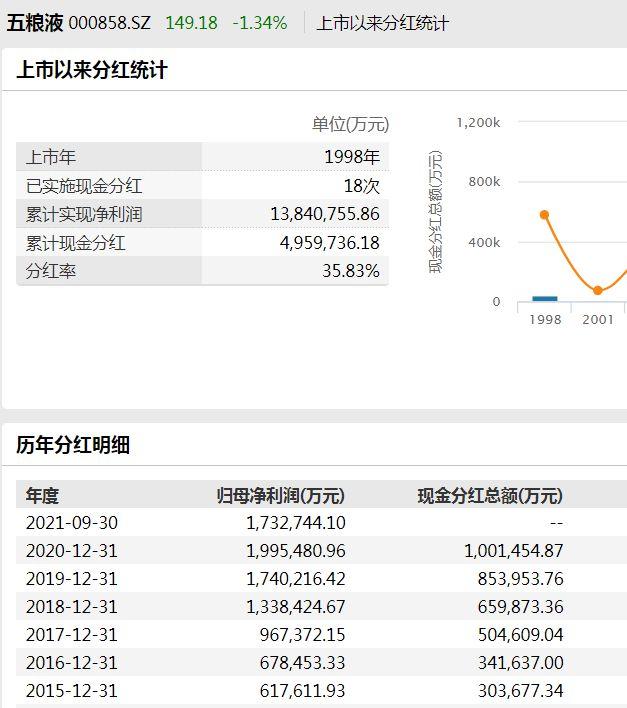Click chart x-axis label 1998
Viewport: 627px width, 708px height.
pyautogui.click(x=545, y=320)
